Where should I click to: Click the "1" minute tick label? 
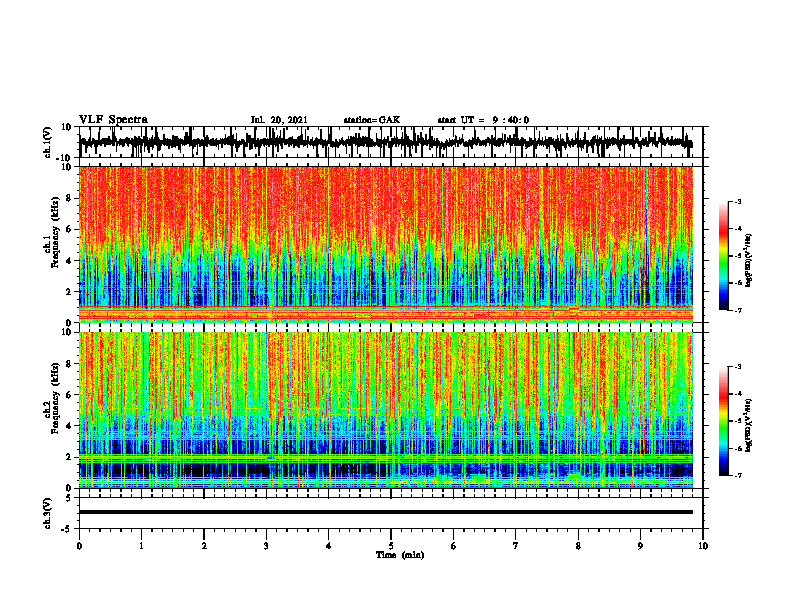pyautogui.click(x=141, y=546)
